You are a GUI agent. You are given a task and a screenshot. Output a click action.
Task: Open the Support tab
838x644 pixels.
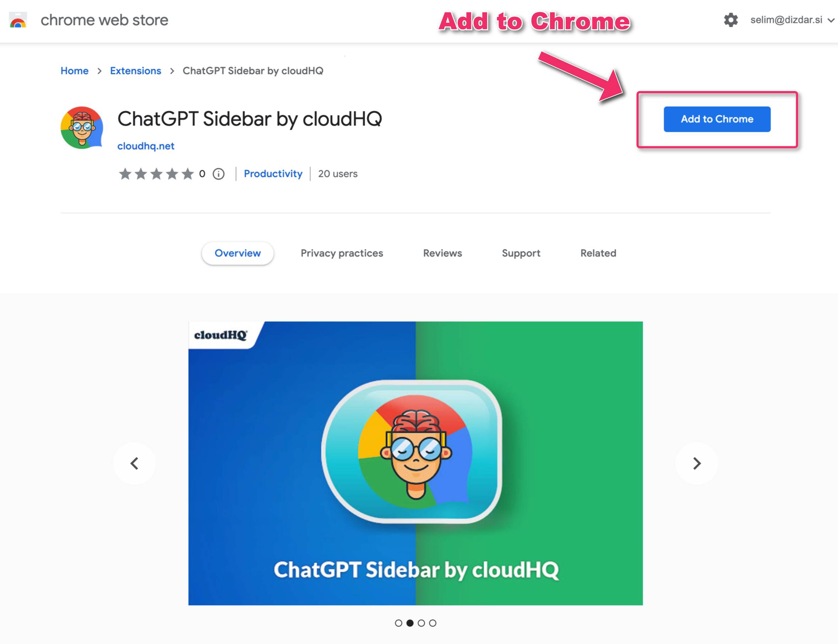tap(521, 253)
